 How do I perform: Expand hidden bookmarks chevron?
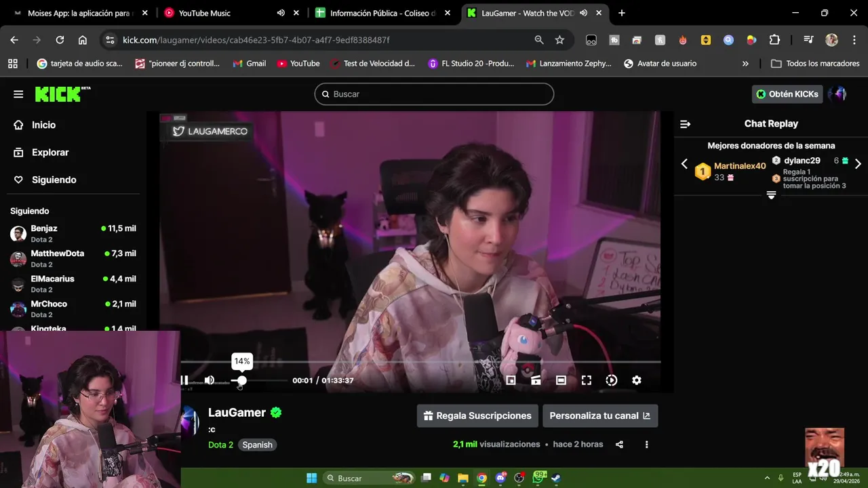[745, 64]
